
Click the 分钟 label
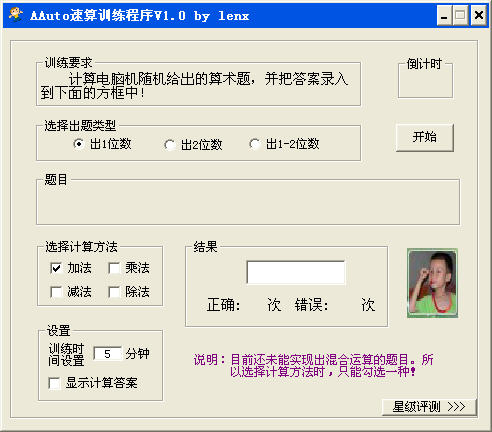137,354
